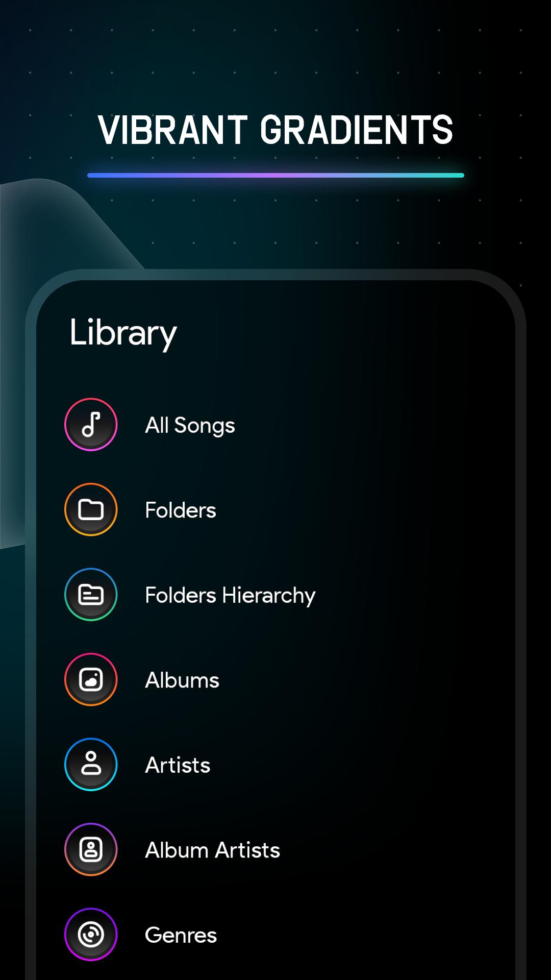Click the purple middle of gradient underline

coord(275,175)
